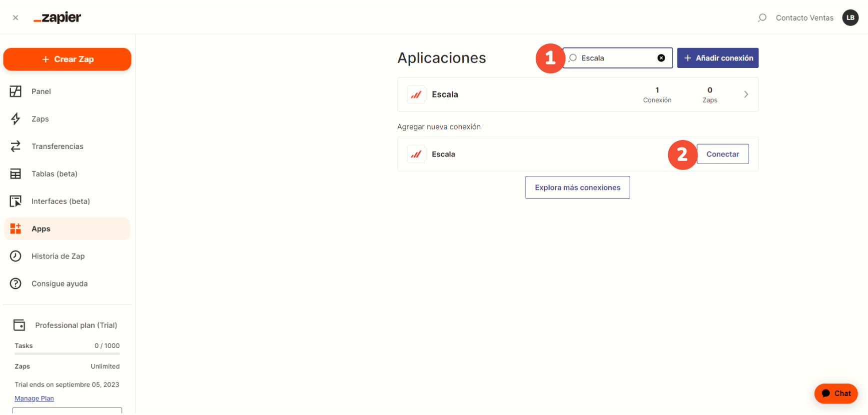
Task: Click the Crear Zap button
Action: pos(67,59)
